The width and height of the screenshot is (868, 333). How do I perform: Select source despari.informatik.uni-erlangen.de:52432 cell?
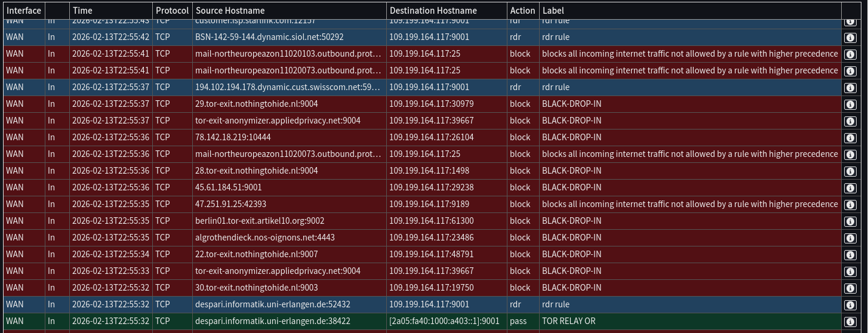[x=272, y=304]
